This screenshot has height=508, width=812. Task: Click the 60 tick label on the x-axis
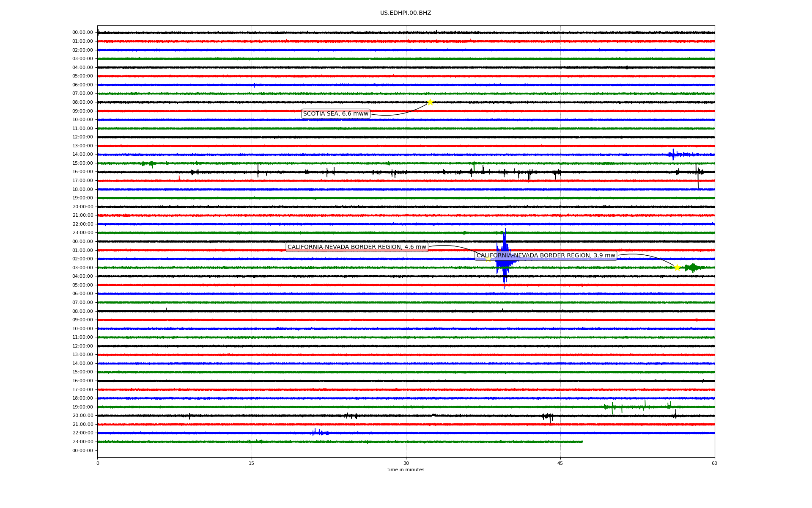pyautogui.click(x=714, y=463)
